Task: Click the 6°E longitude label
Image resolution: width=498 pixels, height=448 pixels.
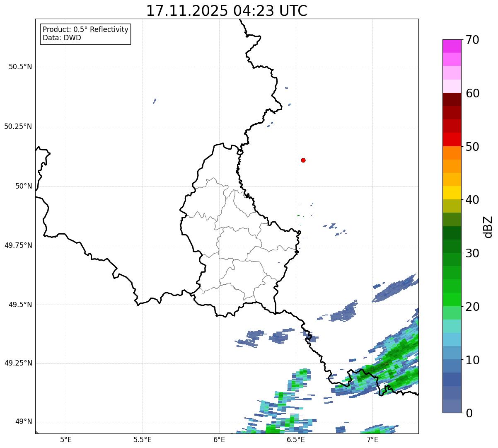Action: point(219,440)
